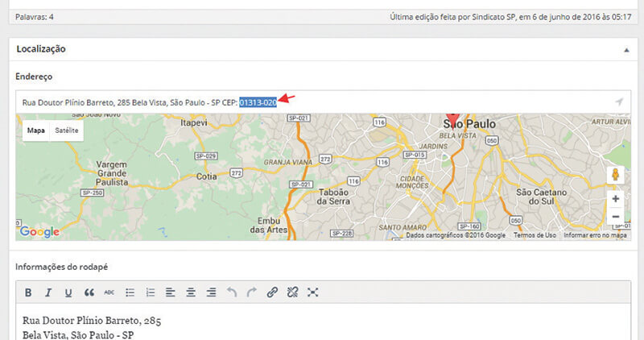
Task: Apply strikethrough with the ABC icon
Action: click(109, 292)
